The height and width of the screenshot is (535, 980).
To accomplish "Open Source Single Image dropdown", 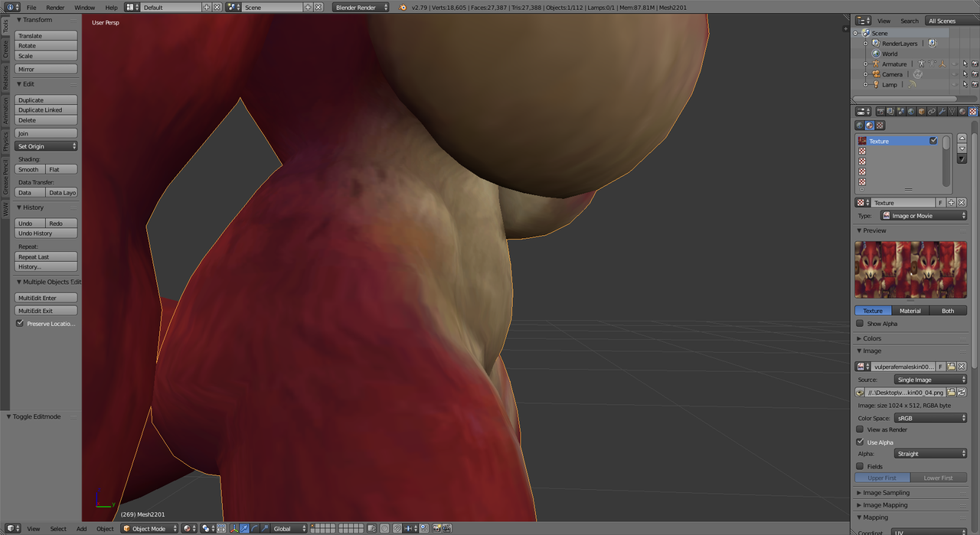I will 931,380.
